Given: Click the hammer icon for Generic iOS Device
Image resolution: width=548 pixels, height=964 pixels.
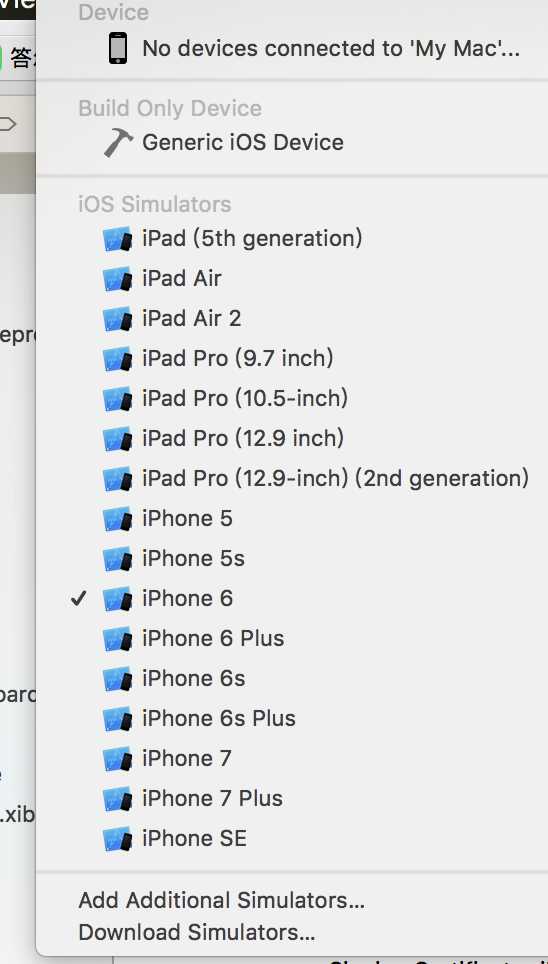Looking at the screenshot, I should tap(118, 143).
